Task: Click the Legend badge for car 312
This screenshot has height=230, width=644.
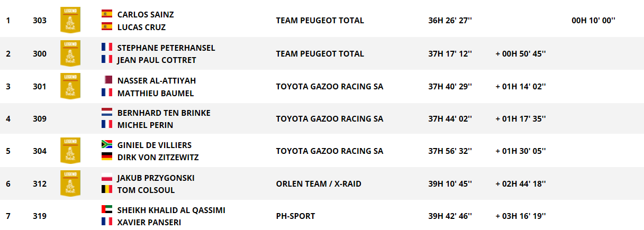Action: click(x=70, y=183)
